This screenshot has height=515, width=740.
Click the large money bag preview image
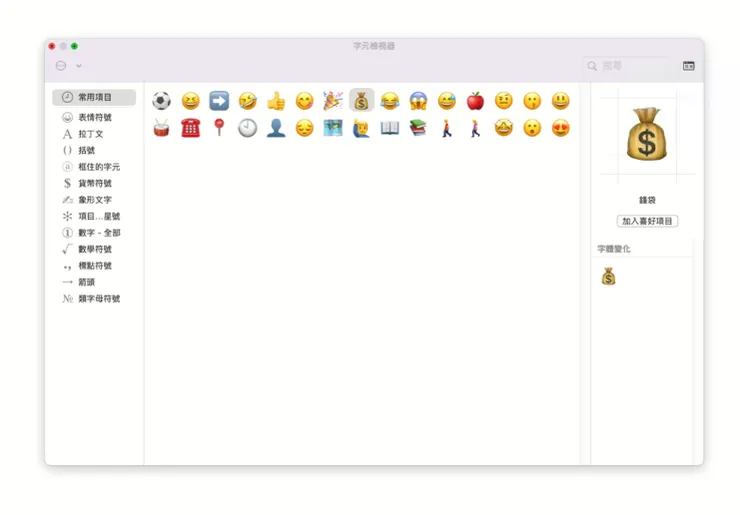tap(647, 135)
